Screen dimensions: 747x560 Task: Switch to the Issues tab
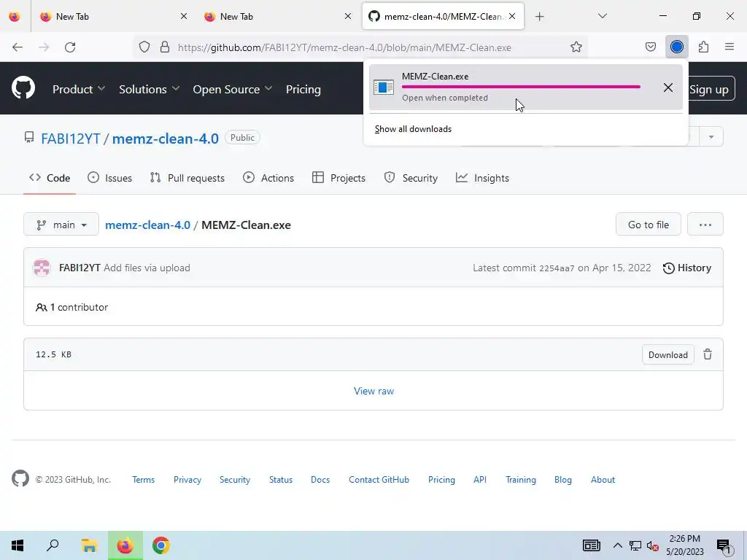point(110,178)
